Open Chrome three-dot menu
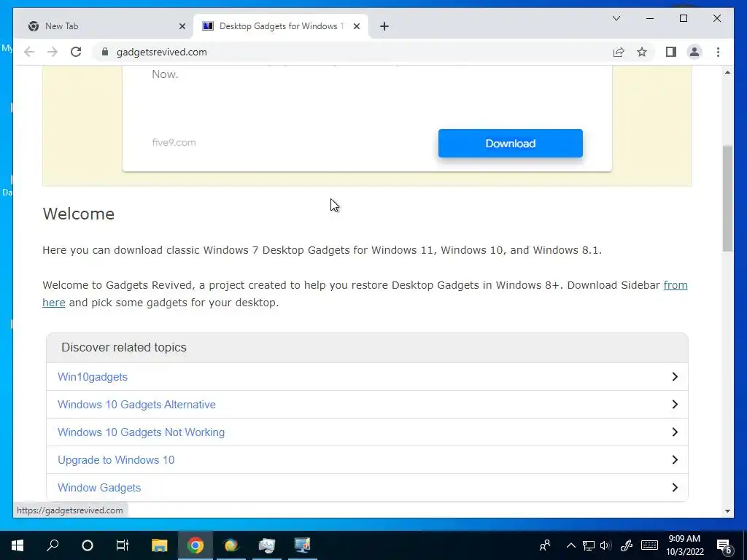 pyautogui.click(x=718, y=52)
